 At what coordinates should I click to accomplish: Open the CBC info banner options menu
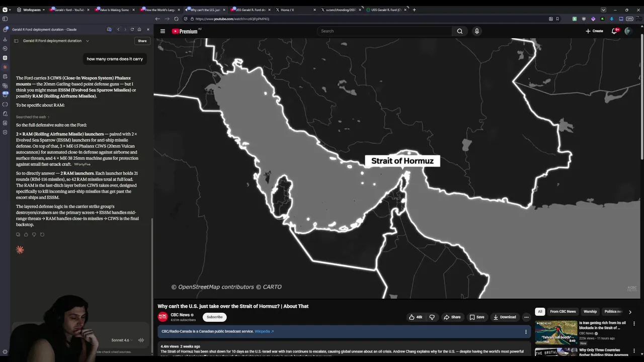click(526, 332)
